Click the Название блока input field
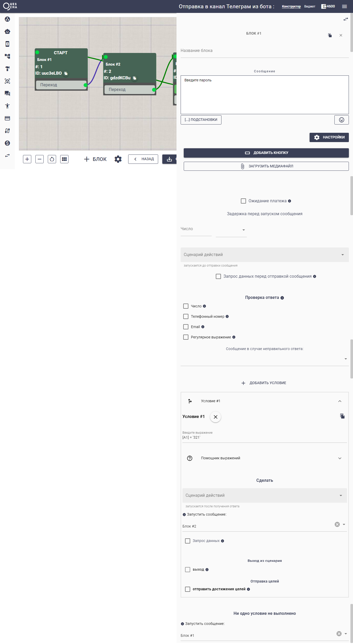353x644 pixels. click(264, 51)
